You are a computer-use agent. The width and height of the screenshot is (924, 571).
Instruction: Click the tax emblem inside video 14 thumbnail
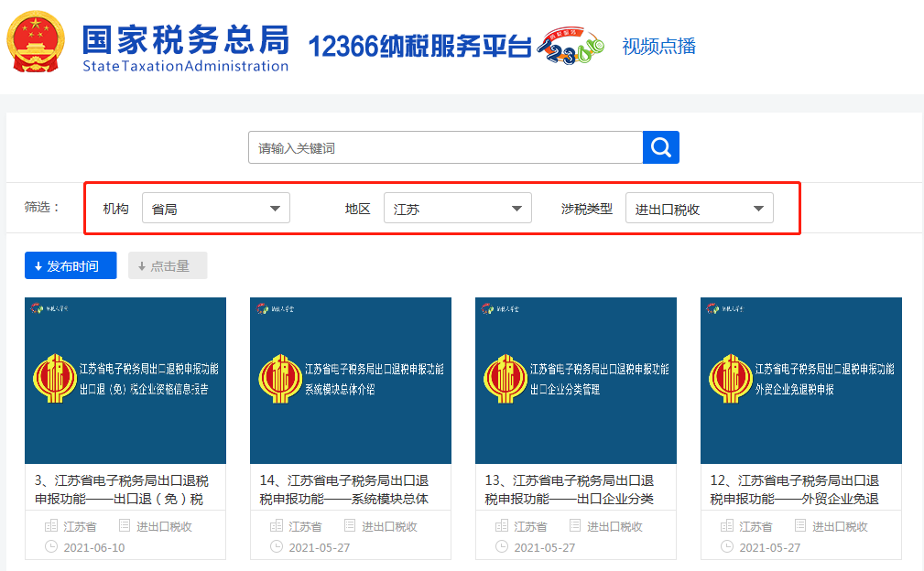click(x=280, y=379)
